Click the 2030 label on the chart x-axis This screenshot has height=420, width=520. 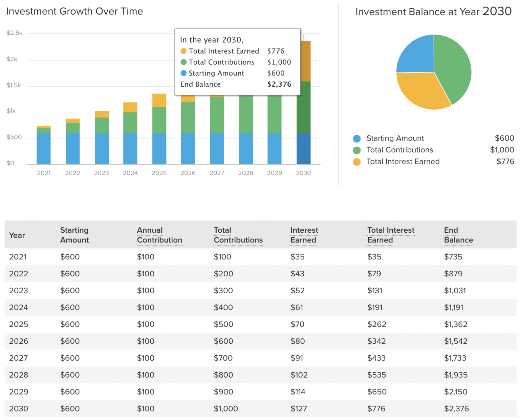[x=303, y=173]
